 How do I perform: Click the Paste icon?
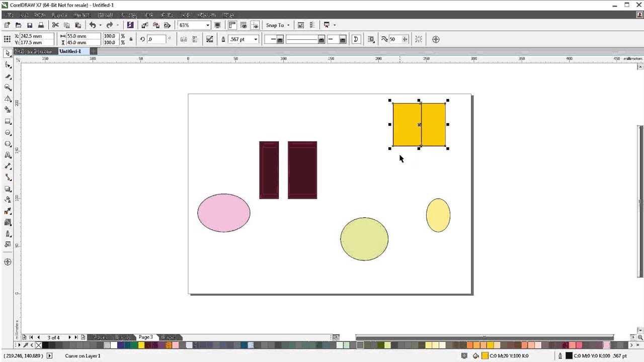[78, 25]
